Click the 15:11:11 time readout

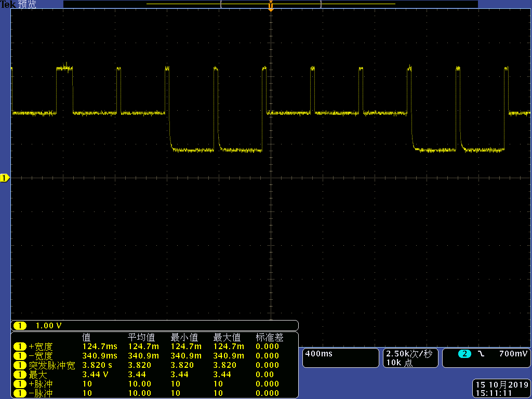click(494, 394)
